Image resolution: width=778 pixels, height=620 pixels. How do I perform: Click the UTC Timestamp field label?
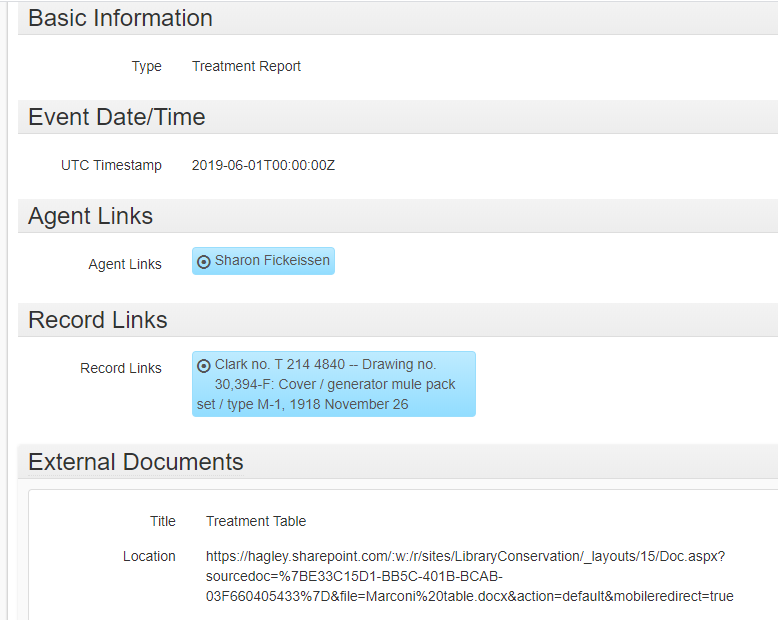tap(111, 165)
